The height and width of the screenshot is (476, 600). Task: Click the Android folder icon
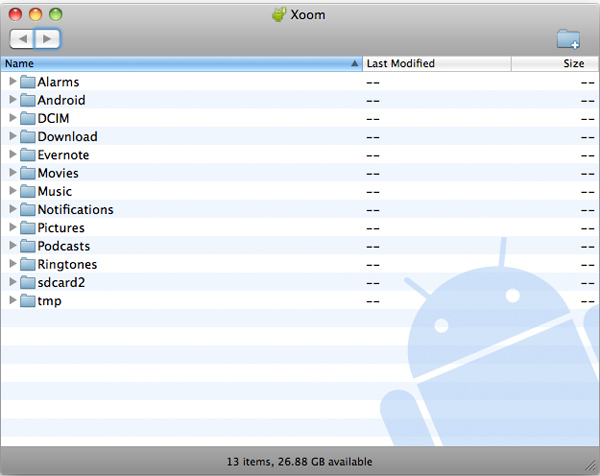pos(28,100)
